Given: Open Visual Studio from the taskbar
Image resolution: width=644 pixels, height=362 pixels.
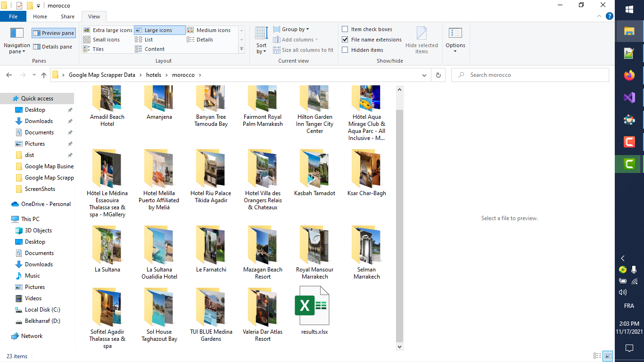Looking at the screenshot, I should 629,98.
